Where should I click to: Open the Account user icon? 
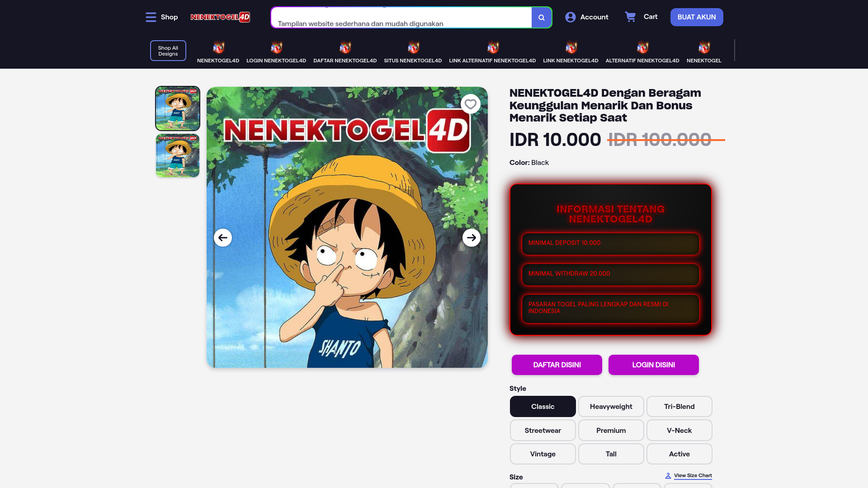coord(570,17)
